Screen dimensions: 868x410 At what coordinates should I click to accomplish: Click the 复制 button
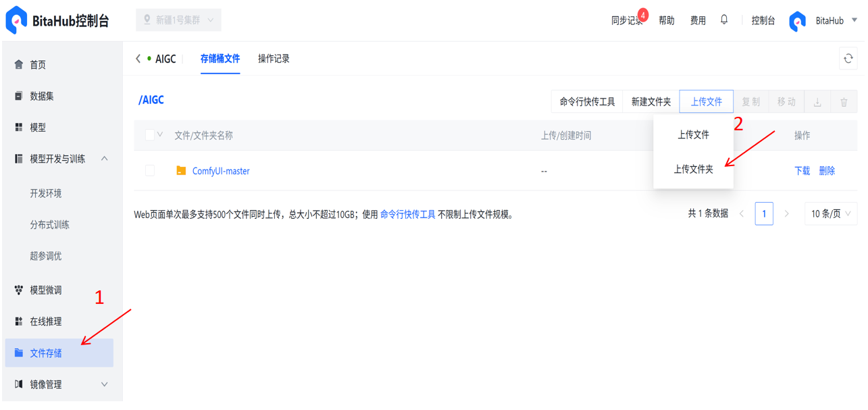click(751, 102)
